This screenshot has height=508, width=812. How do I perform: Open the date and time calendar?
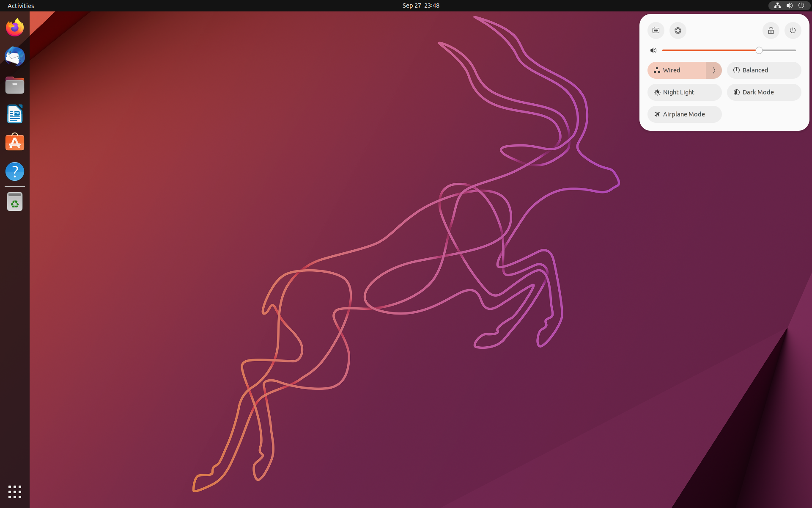[x=420, y=6]
